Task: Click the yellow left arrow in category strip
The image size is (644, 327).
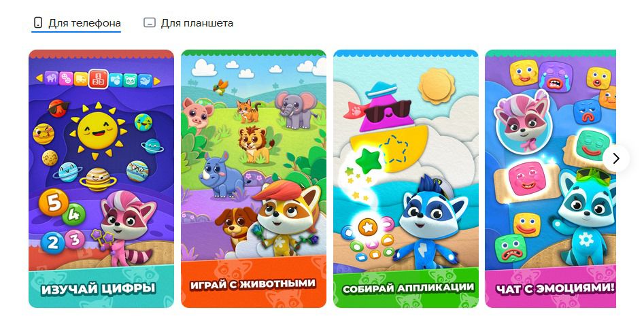Action: [x=39, y=78]
